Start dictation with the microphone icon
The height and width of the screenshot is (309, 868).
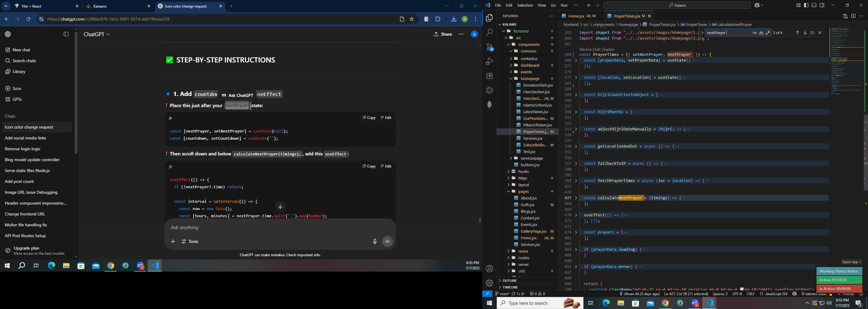click(x=375, y=241)
